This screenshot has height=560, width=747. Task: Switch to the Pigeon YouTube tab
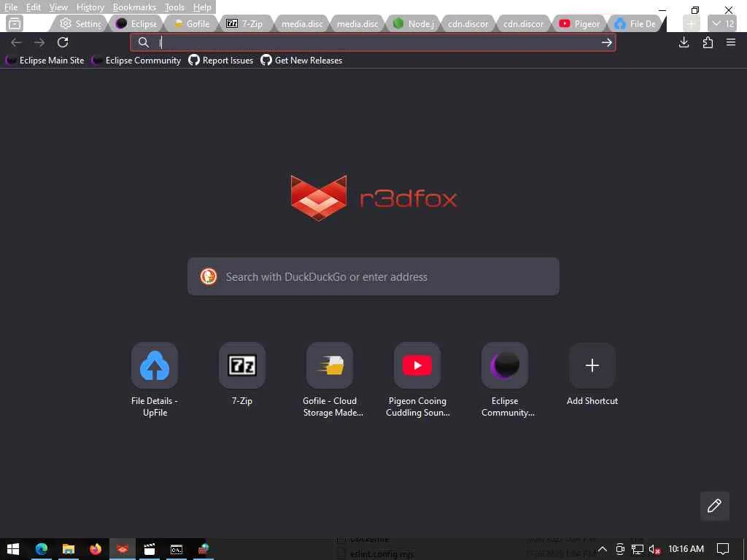(579, 23)
